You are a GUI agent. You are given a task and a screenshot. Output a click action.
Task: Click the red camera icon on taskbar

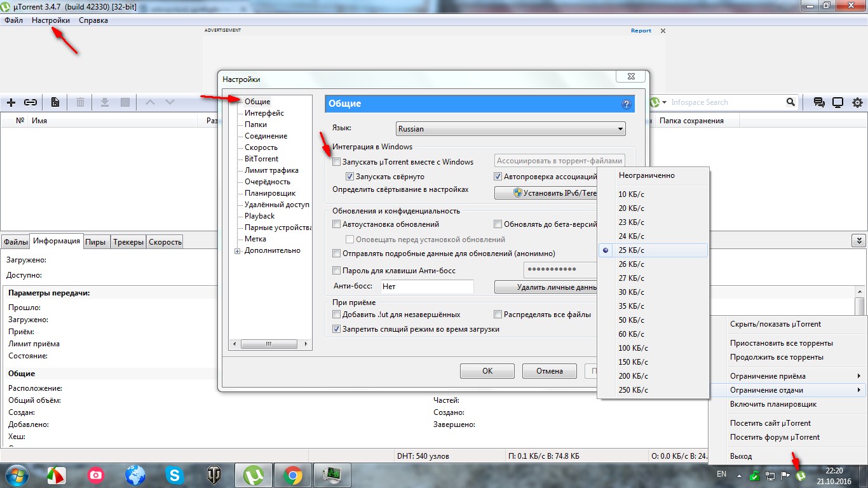tap(96, 475)
